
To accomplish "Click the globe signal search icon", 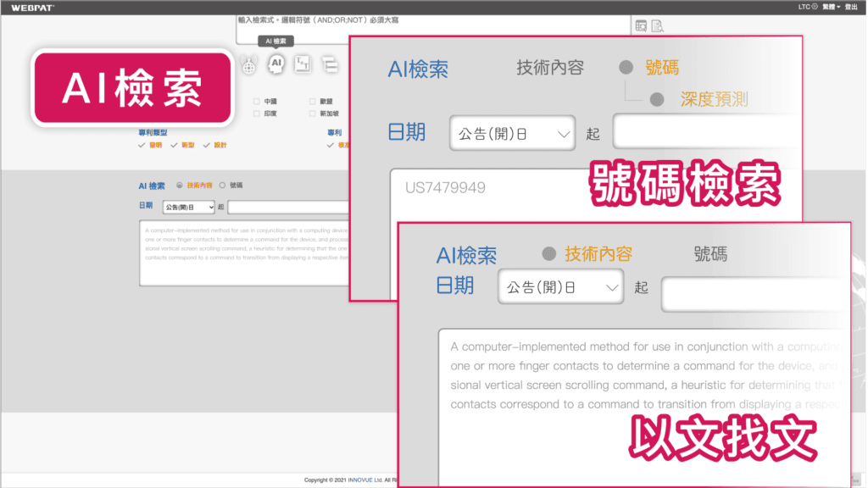I will [x=248, y=64].
